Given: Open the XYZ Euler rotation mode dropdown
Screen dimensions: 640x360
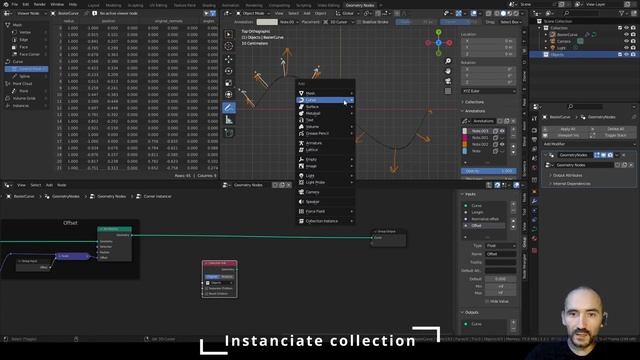Looking at the screenshot, I should click(x=489, y=91).
